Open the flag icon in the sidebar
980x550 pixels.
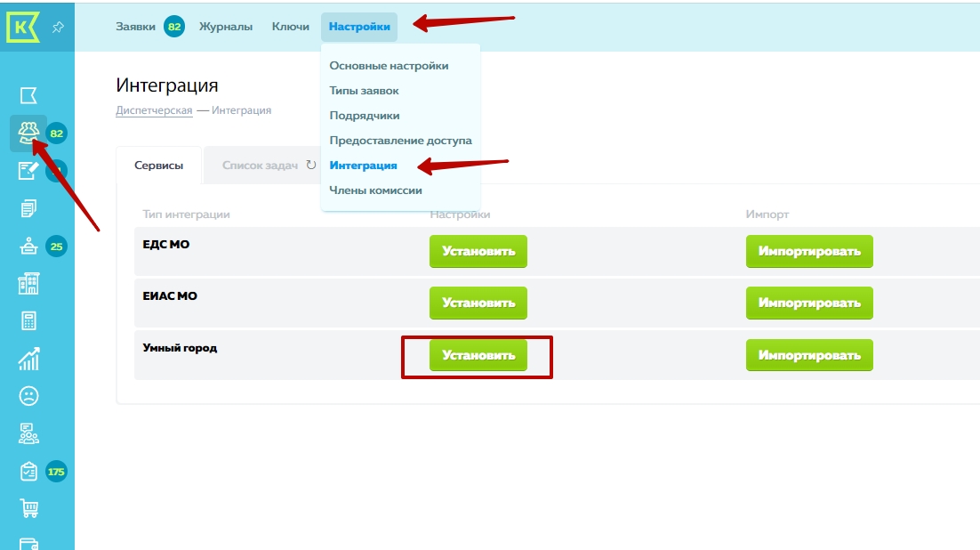tap(28, 95)
